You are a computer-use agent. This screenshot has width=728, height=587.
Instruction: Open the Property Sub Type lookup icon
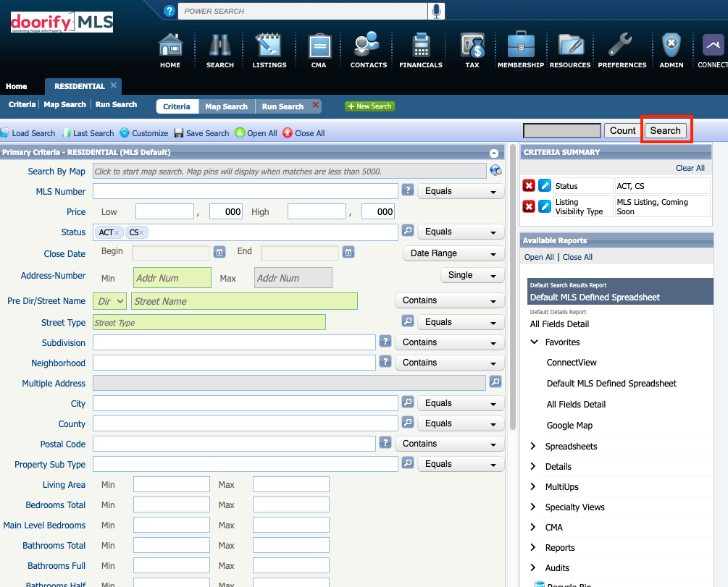click(x=408, y=463)
